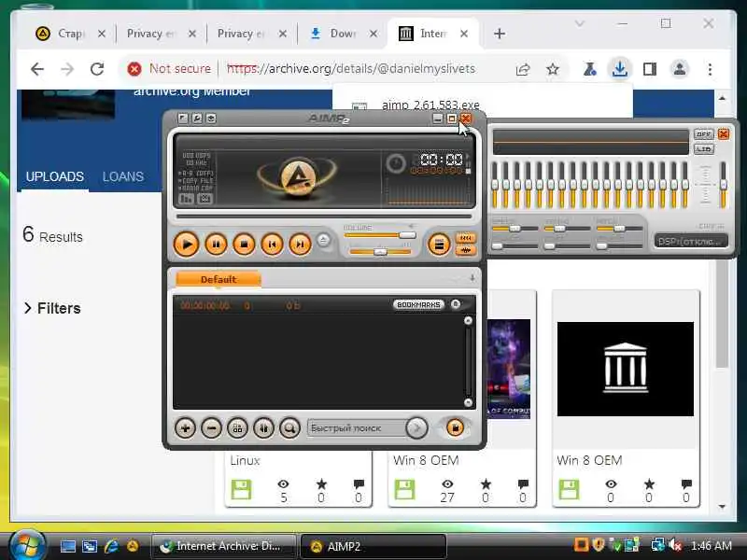Switch to the Downloads browser tab
Screen dimensions: 747x560
point(342,34)
